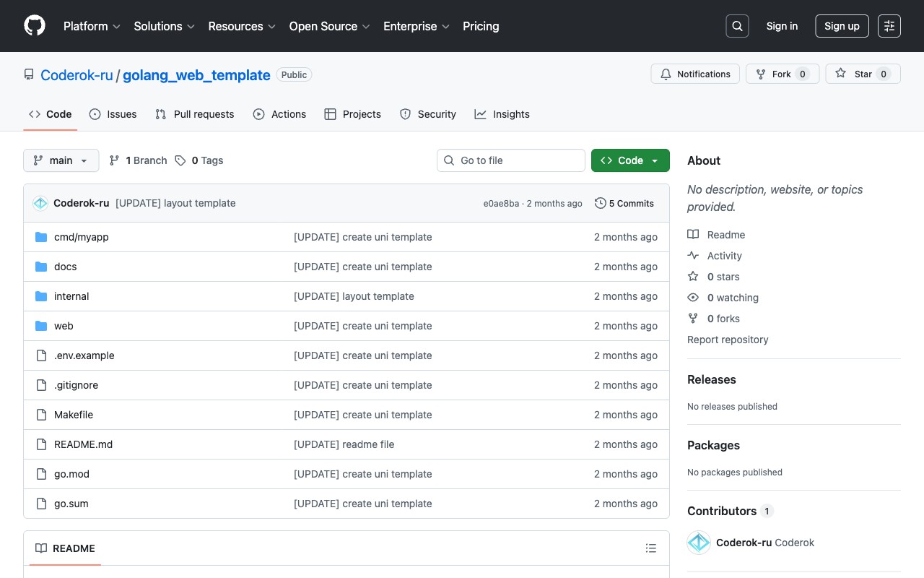Click the Sign up button
This screenshot has width=924, height=578.
(842, 26)
